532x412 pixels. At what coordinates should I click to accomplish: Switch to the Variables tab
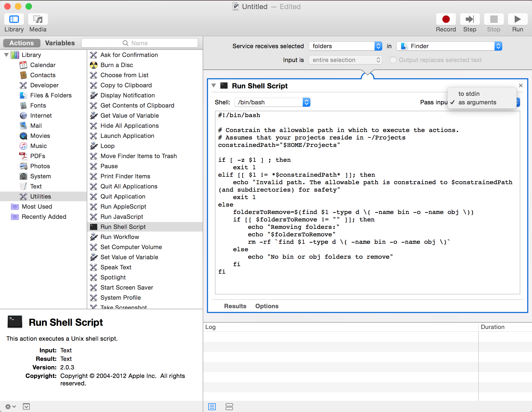tap(60, 43)
